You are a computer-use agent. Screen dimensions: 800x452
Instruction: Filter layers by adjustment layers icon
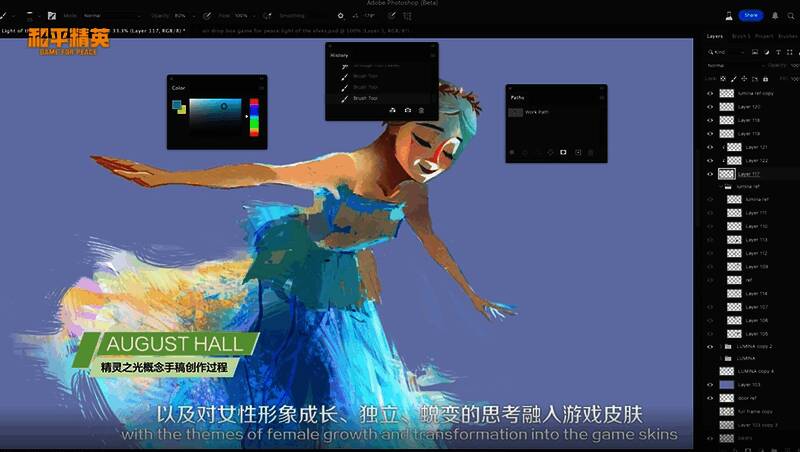pos(767,52)
